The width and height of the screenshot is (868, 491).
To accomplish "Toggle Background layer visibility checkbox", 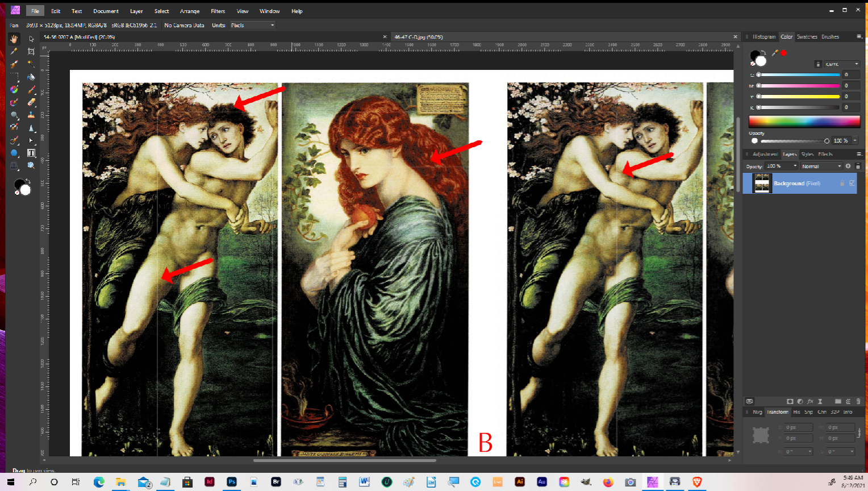I will (x=852, y=182).
